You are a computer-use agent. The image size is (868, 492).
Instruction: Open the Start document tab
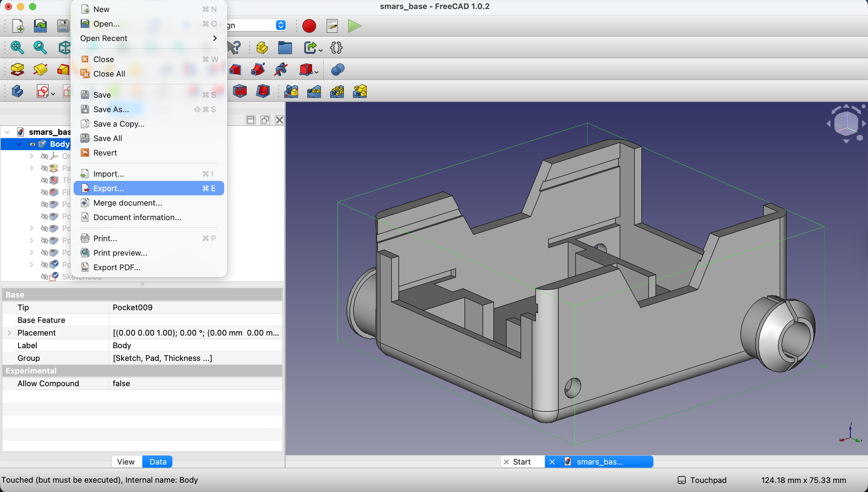(522, 462)
